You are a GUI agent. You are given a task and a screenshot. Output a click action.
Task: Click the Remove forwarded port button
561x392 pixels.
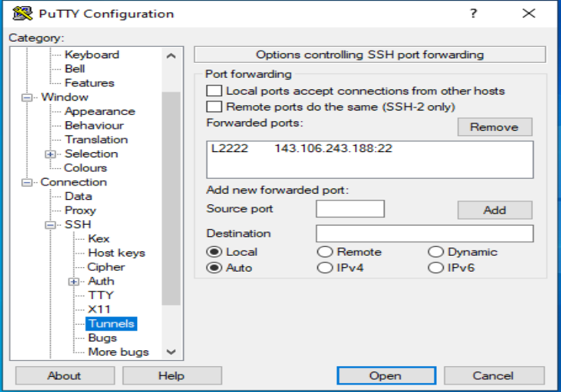(x=494, y=127)
